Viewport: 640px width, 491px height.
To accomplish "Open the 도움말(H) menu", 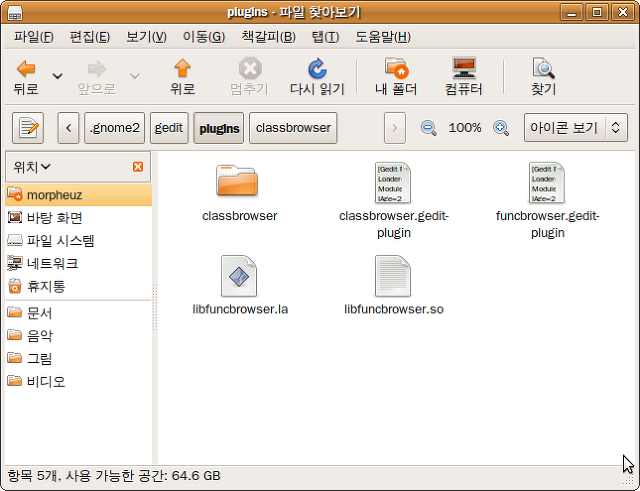I will pyautogui.click(x=383, y=37).
